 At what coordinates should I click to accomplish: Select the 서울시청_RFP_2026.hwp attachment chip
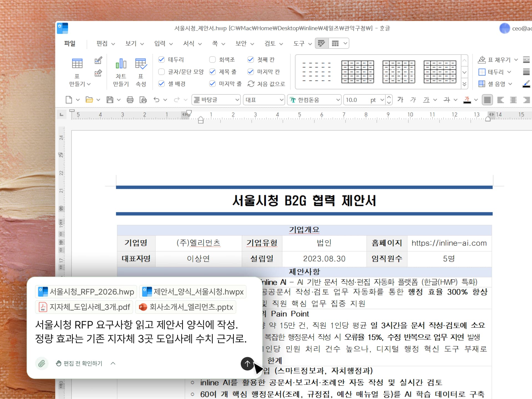[x=86, y=291]
